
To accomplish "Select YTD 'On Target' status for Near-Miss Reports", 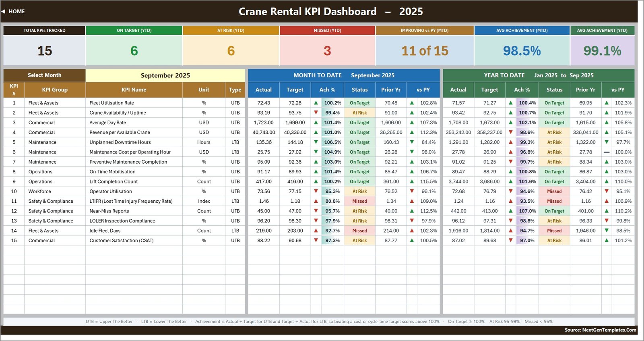I will [554, 211].
